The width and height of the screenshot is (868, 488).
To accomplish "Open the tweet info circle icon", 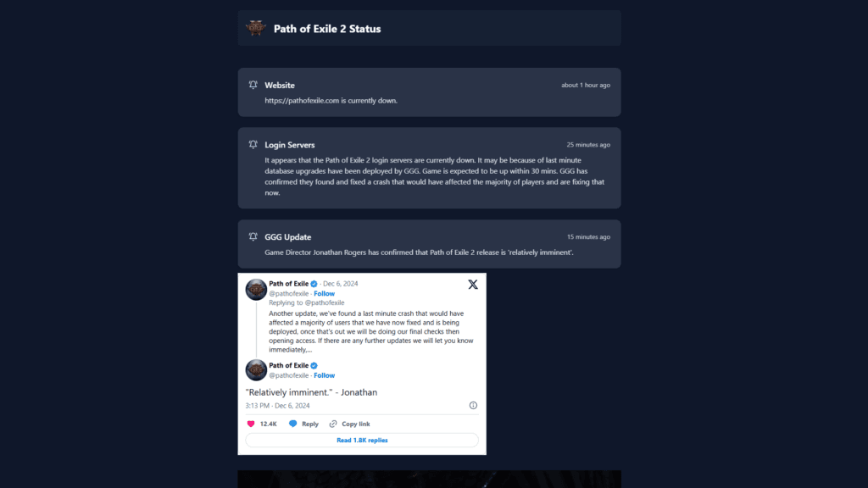I will tap(472, 405).
